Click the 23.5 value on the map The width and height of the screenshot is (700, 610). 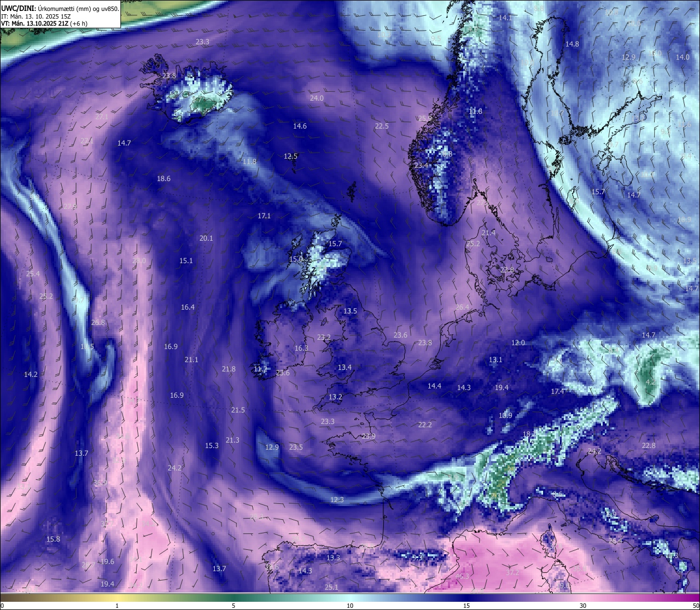click(x=296, y=447)
